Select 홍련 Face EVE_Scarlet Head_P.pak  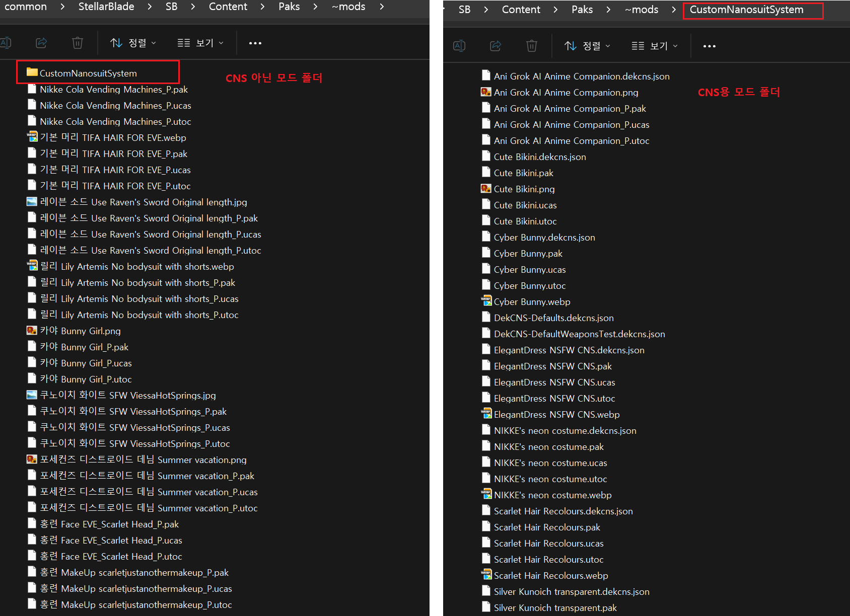point(109,524)
